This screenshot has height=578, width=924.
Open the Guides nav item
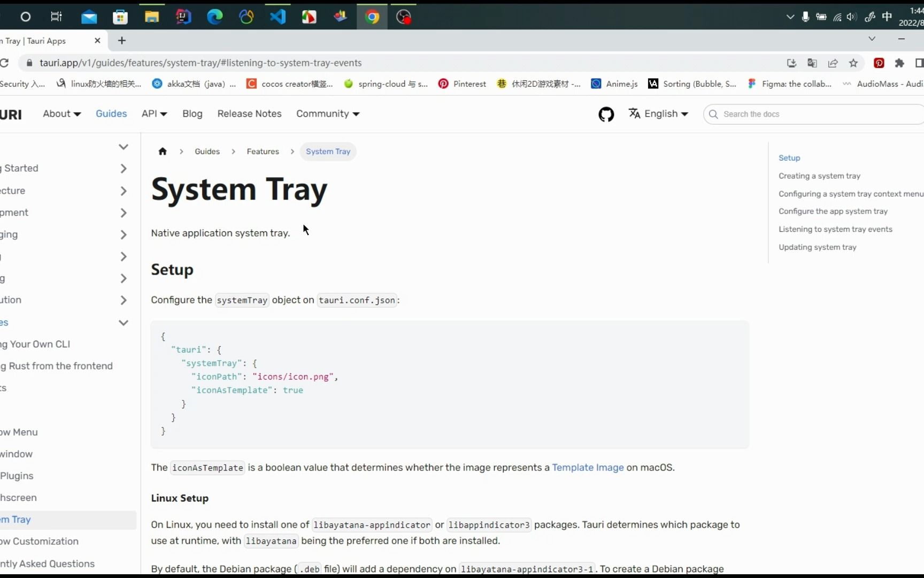click(x=111, y=113)
